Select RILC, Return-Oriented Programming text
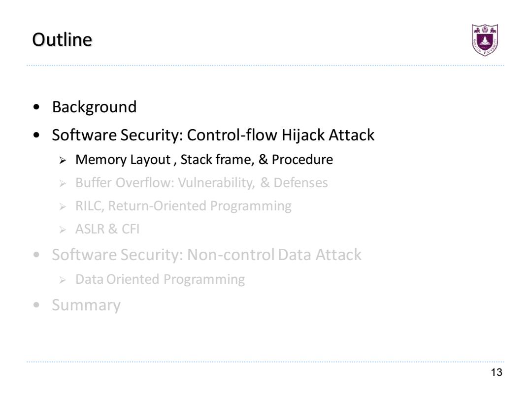Image resolution: width=532 pixels, height=399 pixels. tap(183, 206)
